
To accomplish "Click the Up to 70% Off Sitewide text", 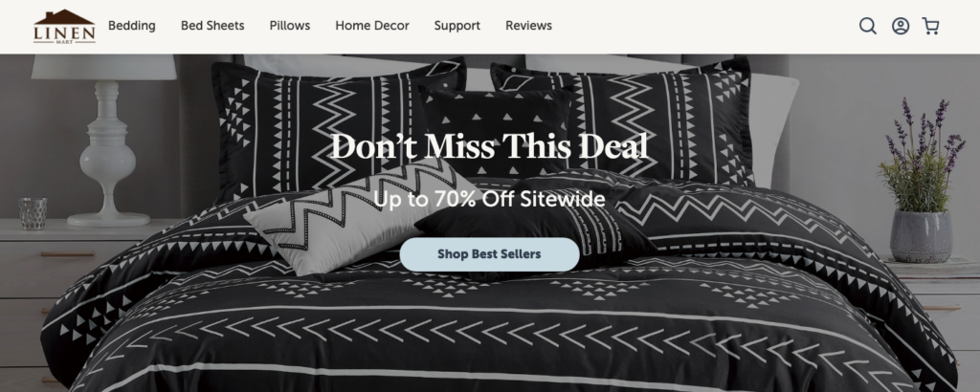I will 489,199.
